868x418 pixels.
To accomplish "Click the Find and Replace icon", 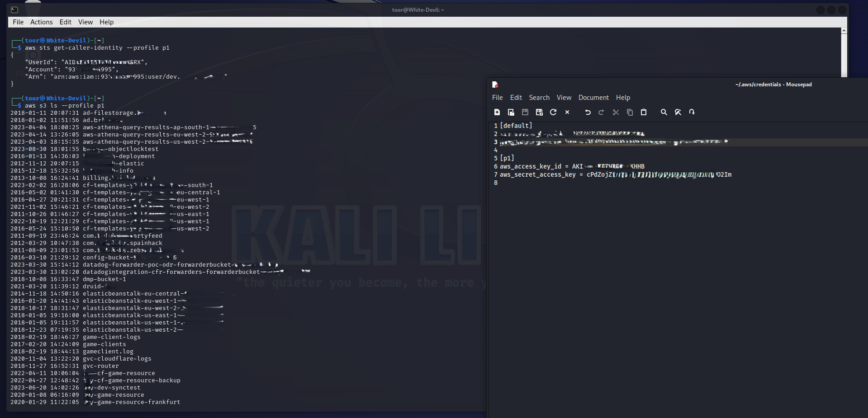I will pos(678,112).
